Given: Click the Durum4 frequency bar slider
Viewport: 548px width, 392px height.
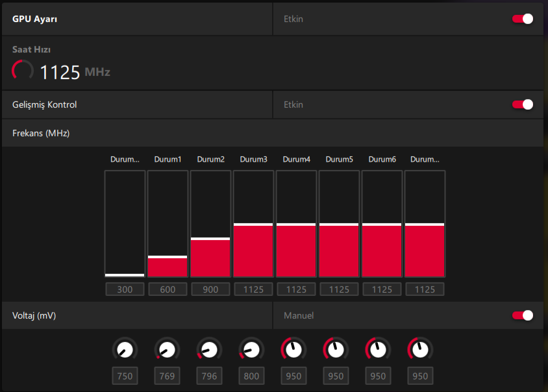Looking at the screenshot, I should coord(296,224).
